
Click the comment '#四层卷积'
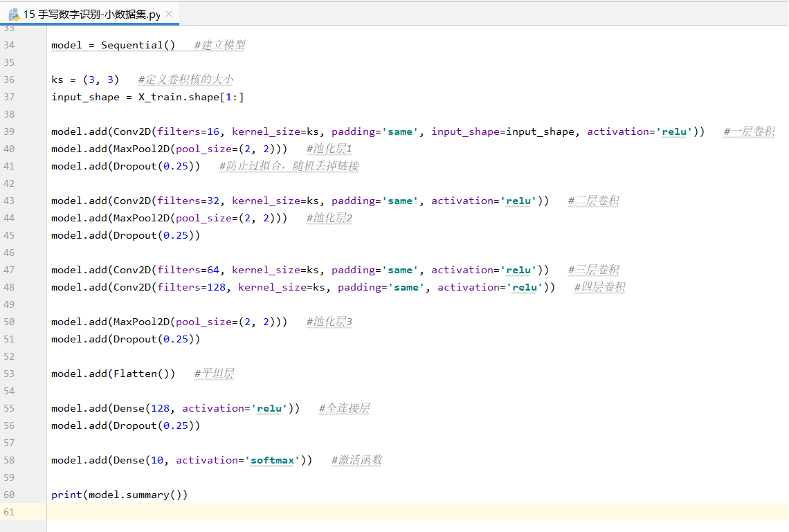coord(600,287)
